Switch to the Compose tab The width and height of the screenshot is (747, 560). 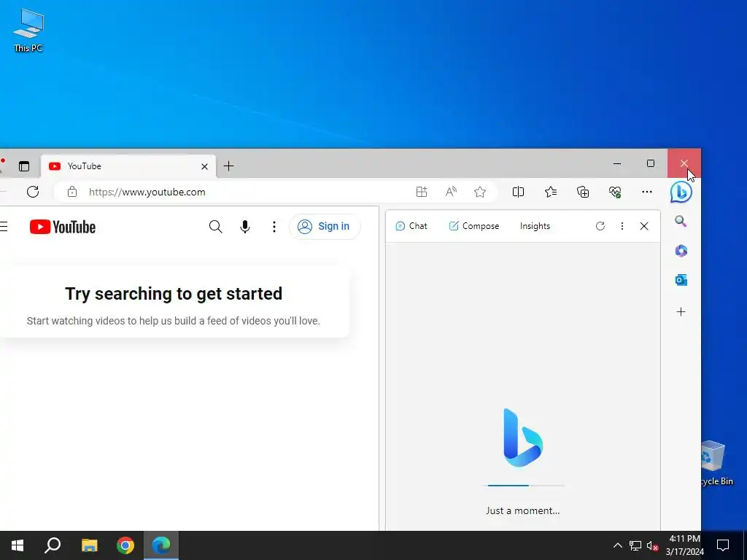click(474, 226)
